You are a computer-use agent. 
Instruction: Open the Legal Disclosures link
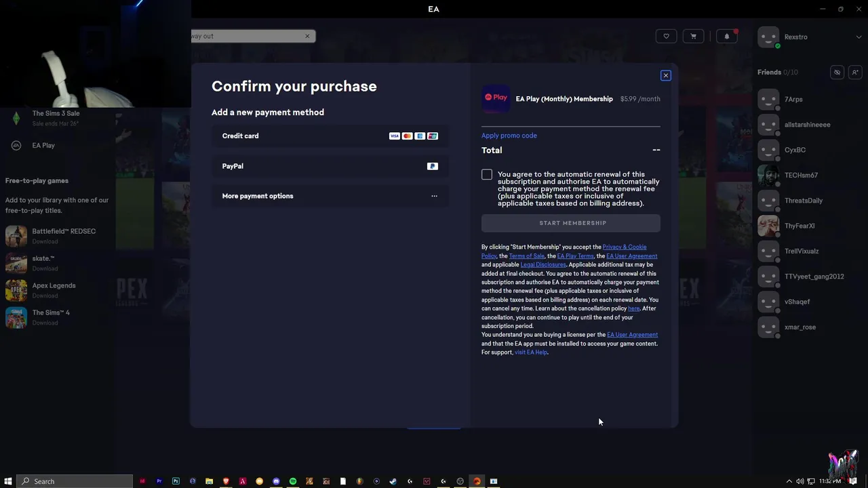pos(543,264)
